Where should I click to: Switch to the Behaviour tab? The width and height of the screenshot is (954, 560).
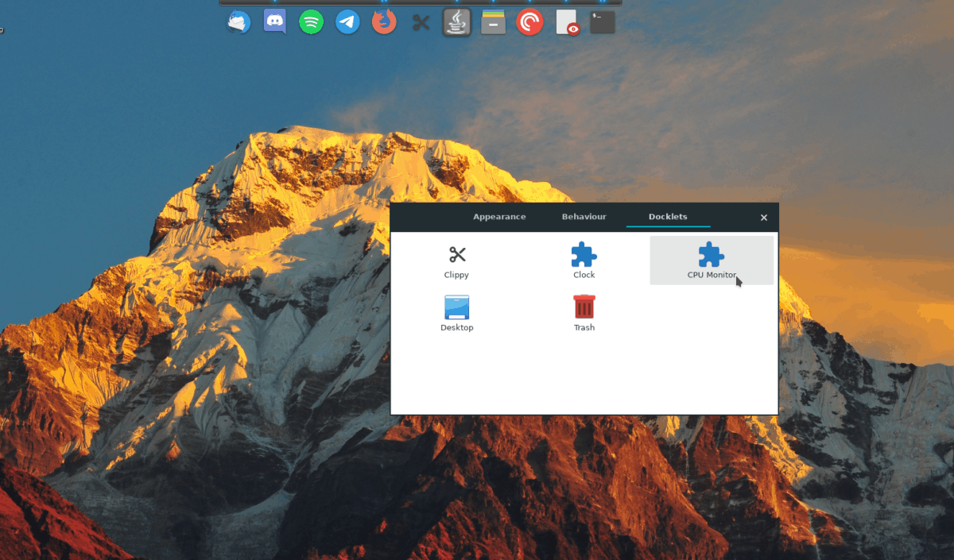pos(584,216)
